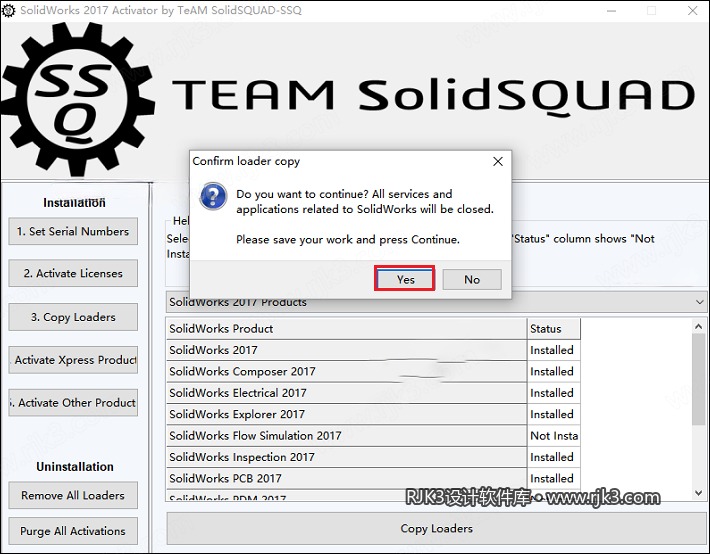Click the Status column header
This screenshot has width=710, height=554.
coord(554,328)
